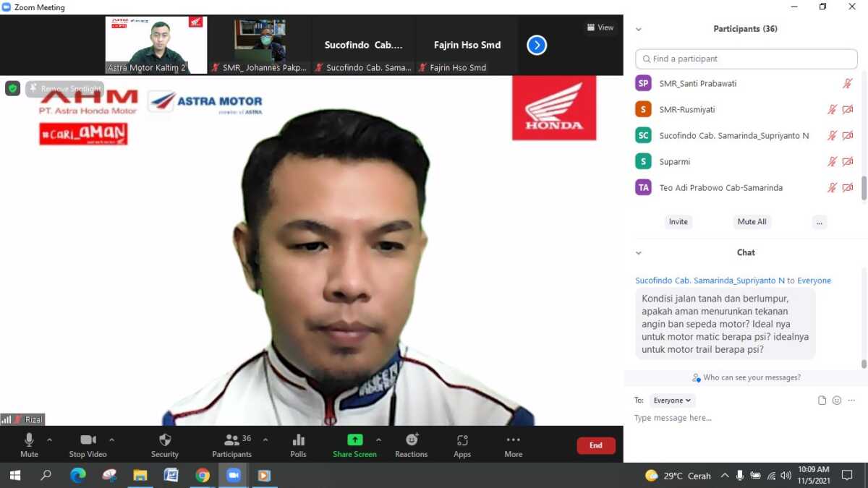The width and height of the screenshot is (868, 488).
Task: Click the Invite button
Action: click(x=678, y=222)
